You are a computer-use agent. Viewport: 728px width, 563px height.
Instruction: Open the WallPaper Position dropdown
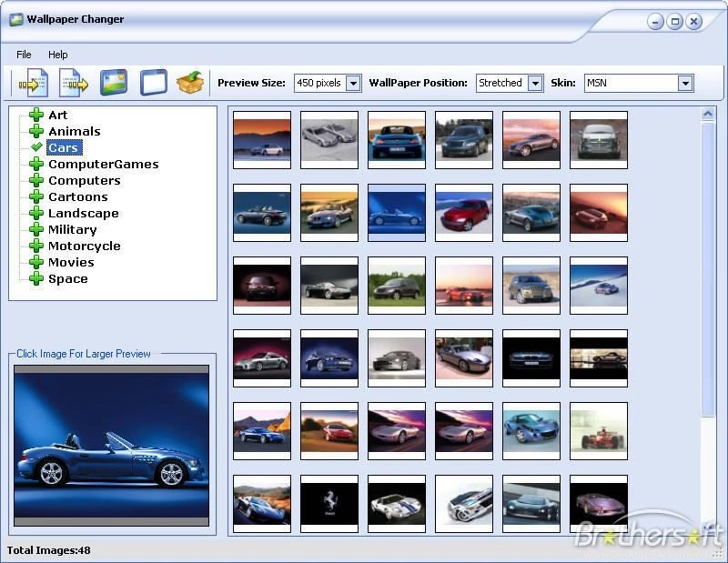click(x=537, y=82)
